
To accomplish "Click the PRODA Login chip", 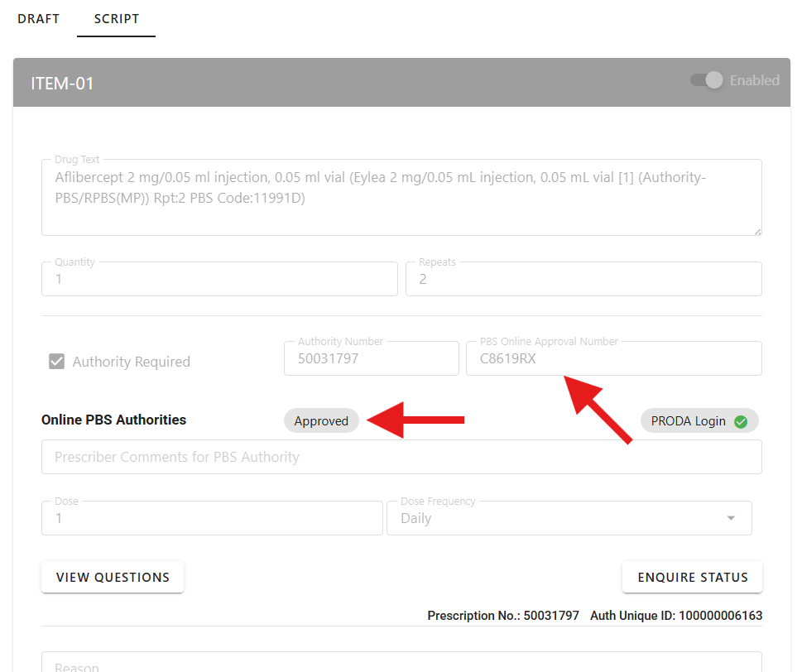I will (x=688, y=420).
